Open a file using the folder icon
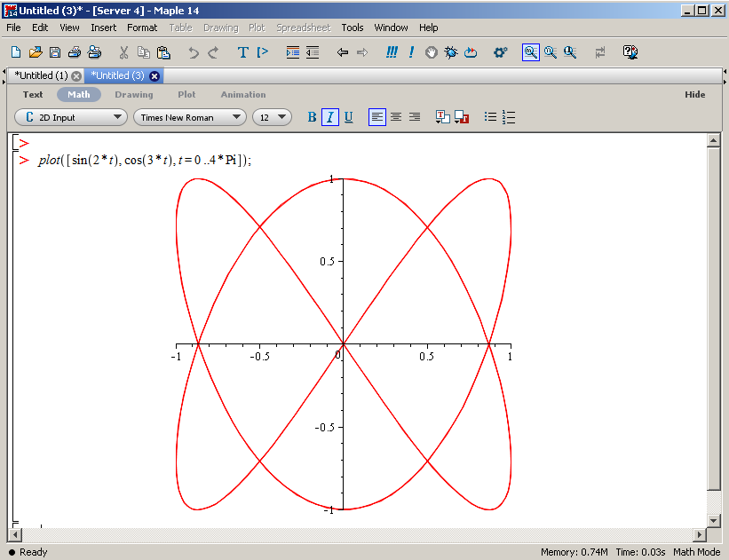Viewport: 729px width, 560px height. (36, 52)
